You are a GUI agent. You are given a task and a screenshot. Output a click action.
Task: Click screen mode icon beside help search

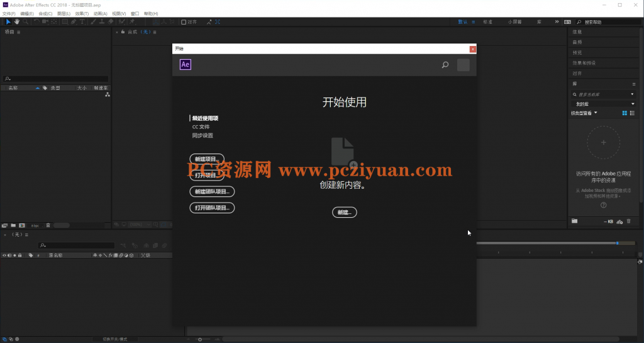pyautogui.click(x=567, y=22)
